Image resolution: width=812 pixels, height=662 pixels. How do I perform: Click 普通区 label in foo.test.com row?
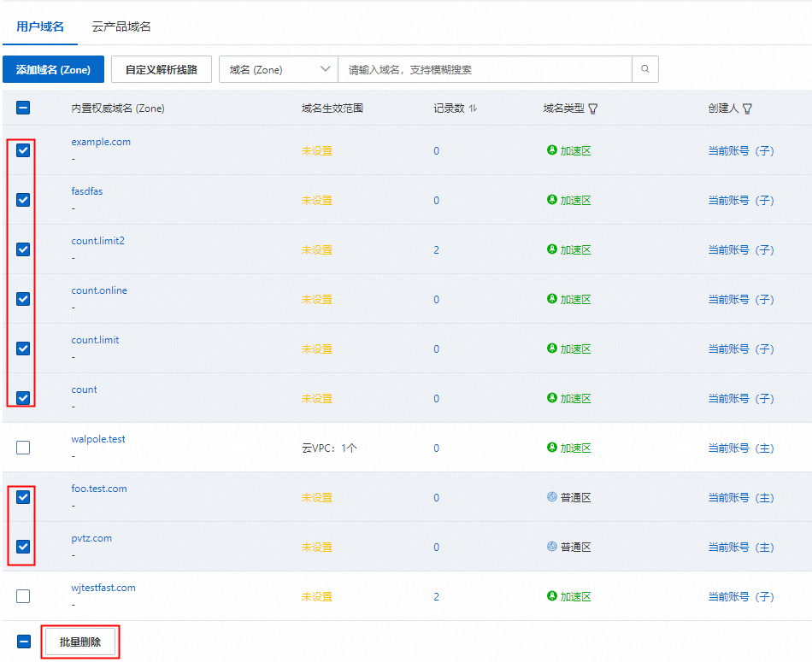pos(576,498)
